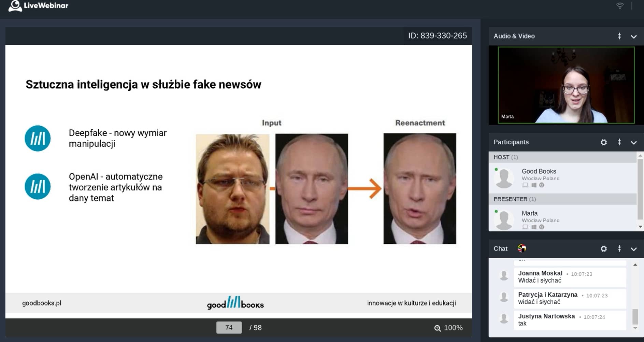644x342 pixels.
Task: Click the 100% zoom level value
Action: point(453,328)
